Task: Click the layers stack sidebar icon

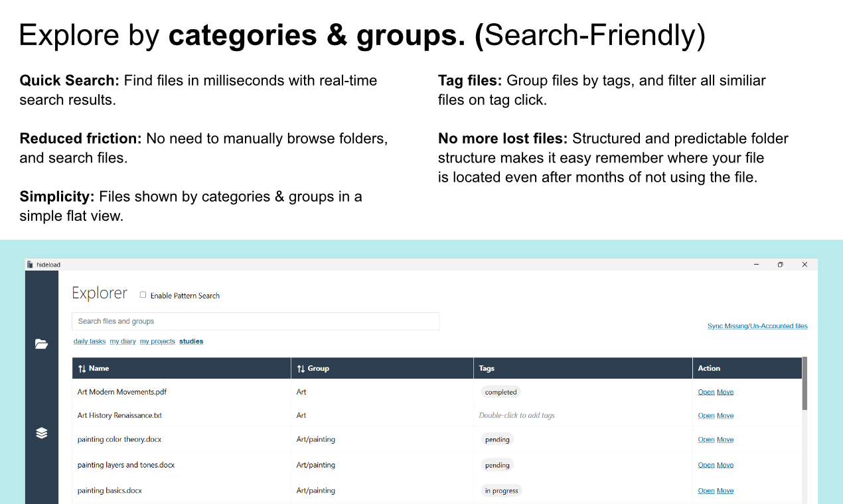Action: click(x=41, y=433)
